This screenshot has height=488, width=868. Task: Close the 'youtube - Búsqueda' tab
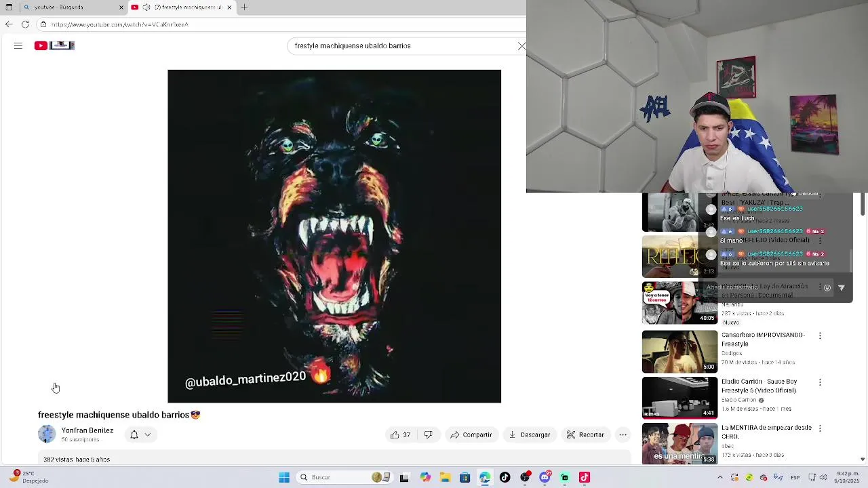[x=121, y=7]
